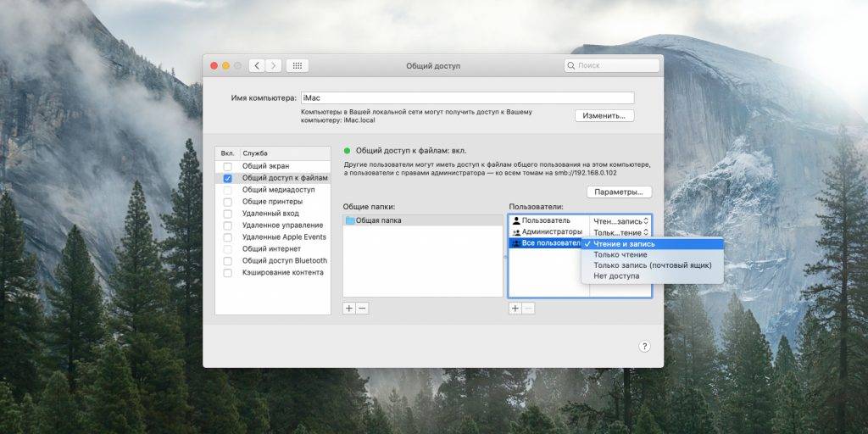
Task: Add a user with plus button
Action: [x=515, y=308]
